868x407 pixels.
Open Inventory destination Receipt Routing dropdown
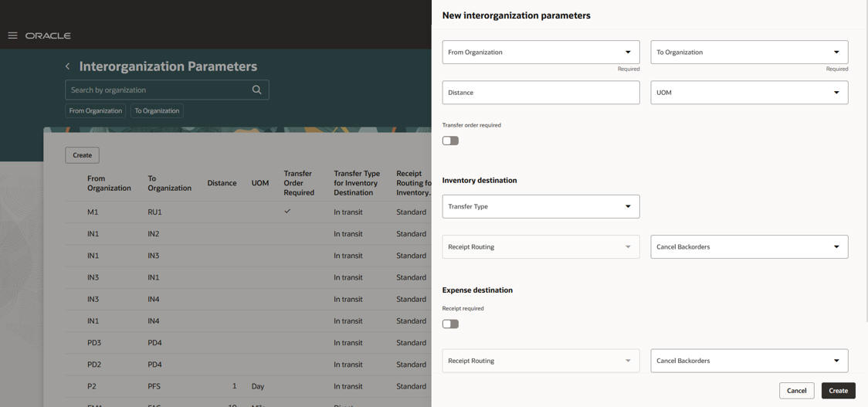click(x=541, y=247)
